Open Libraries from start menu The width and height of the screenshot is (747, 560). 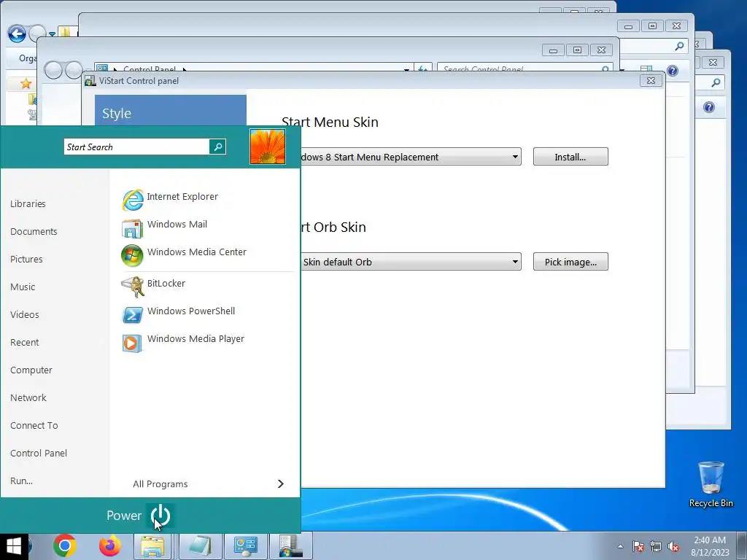[x=28, y=204]
